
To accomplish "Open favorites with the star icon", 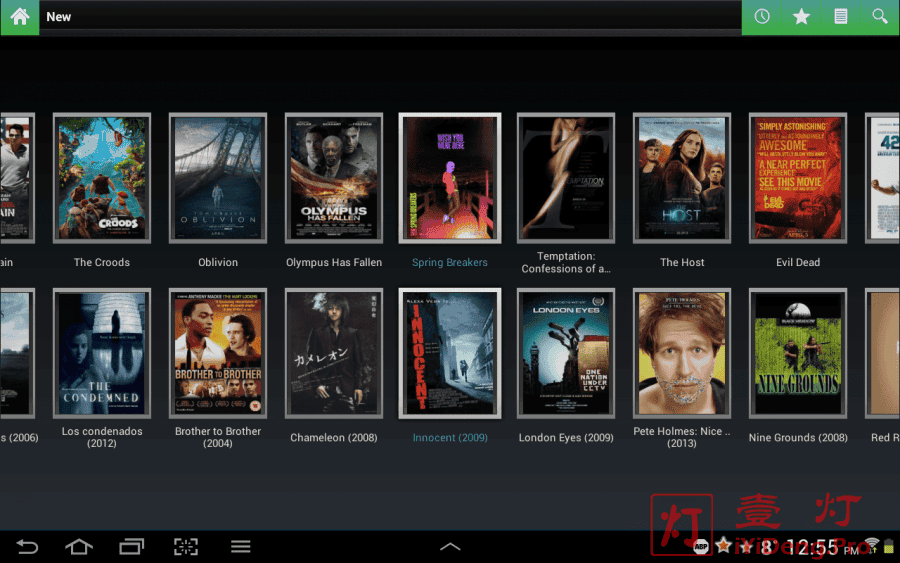I will click(x=801, y=17).
